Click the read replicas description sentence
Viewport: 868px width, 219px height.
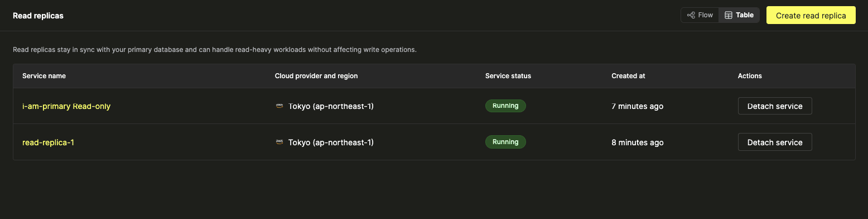click(x=215, y=50)
